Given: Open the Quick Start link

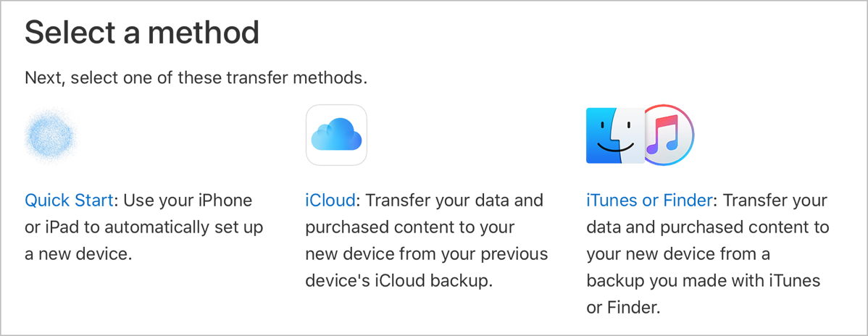Looking at the screenshot, I should pyautogui.click(x=69, y=200).
